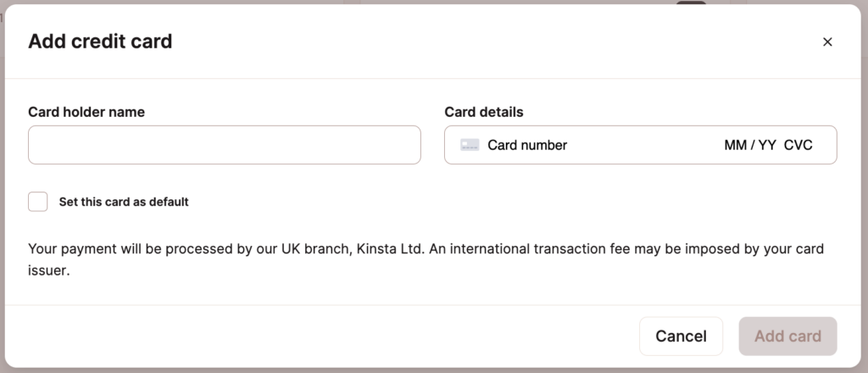This screenshot has height=373, width=868.
Task: Tick the Set this card as default checkbox
Action: click(x=38, y=202)
